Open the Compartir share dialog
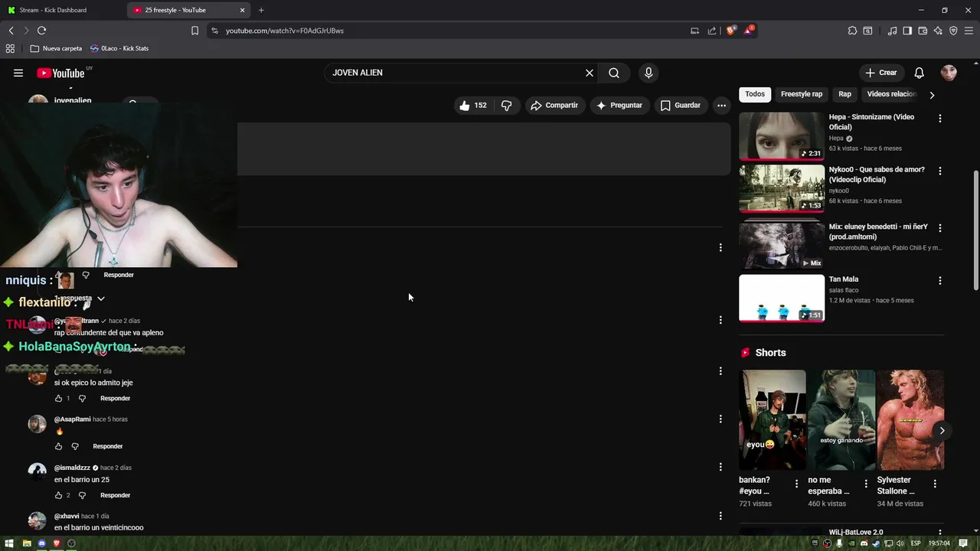980x551 pixels. 554,105
